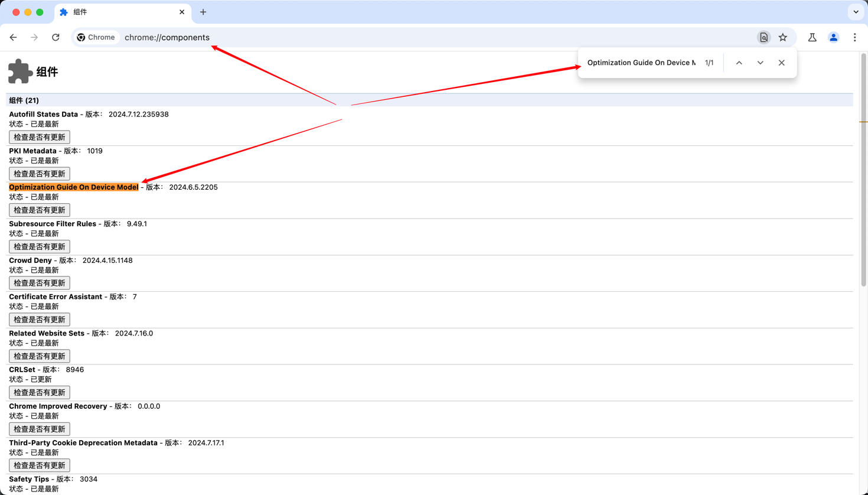This screenshot has height=495, width=868.
Task: Open Chrome three-dot menu
Action: pos(854,37)
